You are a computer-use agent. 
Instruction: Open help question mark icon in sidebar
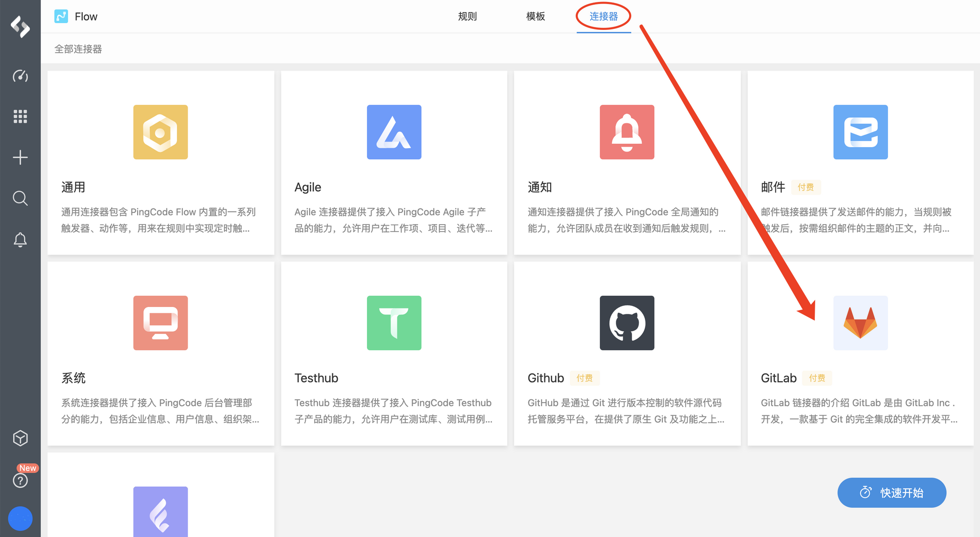pos(20,481)
